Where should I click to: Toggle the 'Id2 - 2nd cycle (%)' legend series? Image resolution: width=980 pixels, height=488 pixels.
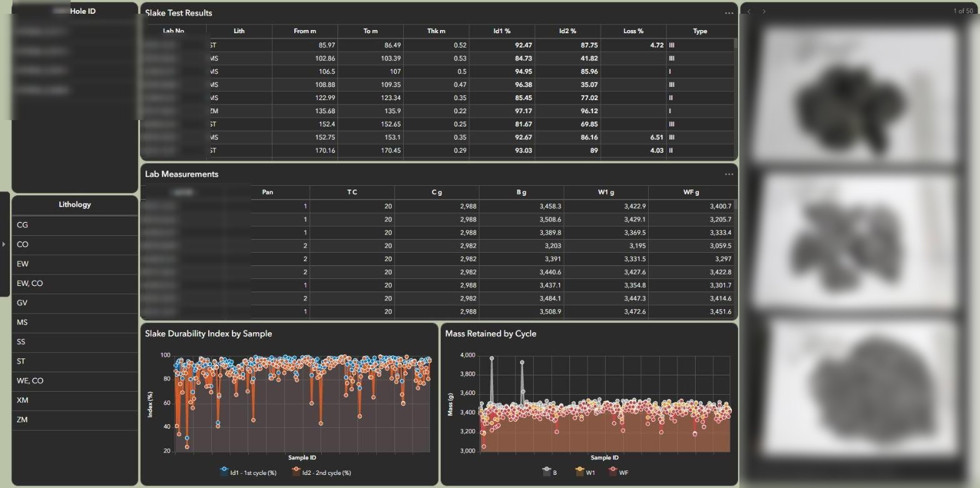pyautogui.click(x=321, y=473)
